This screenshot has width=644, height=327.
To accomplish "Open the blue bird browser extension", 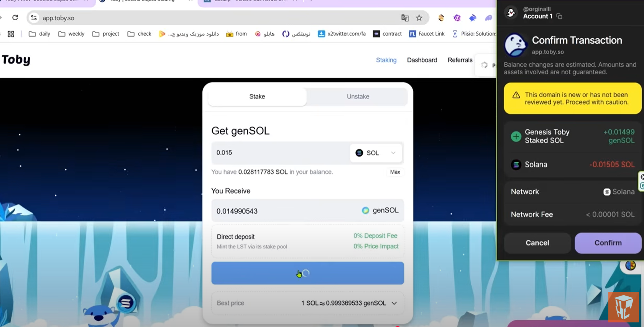I will pyautogui.click(x=473, y=18).
